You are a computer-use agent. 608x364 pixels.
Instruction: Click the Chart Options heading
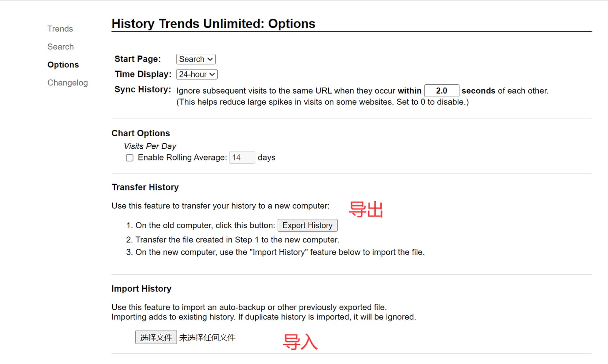point(141,133)
